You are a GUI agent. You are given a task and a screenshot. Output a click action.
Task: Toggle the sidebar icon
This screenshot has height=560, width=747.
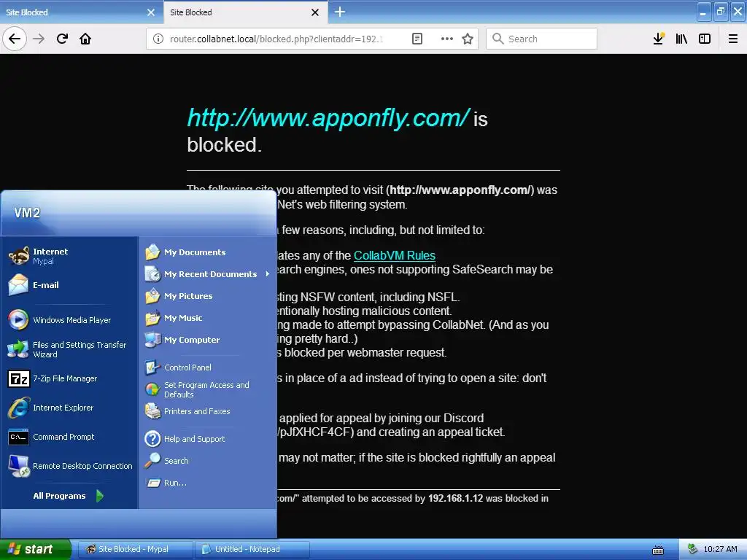point(705,39)
